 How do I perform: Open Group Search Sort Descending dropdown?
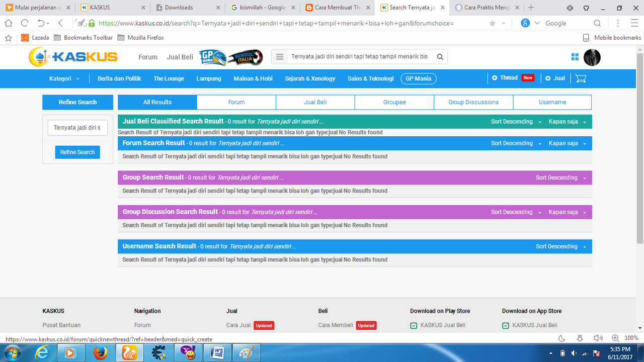tap(561, 177)
